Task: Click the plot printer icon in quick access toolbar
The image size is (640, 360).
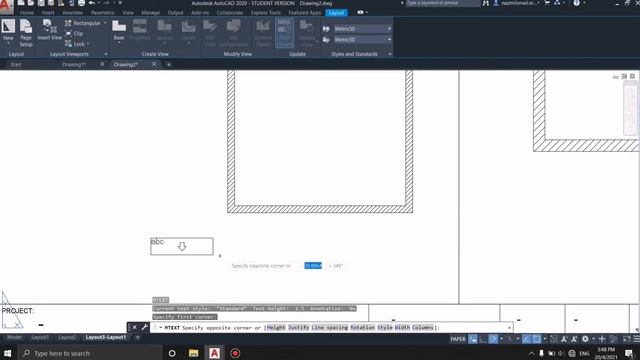Action: (x=81, y=3)
